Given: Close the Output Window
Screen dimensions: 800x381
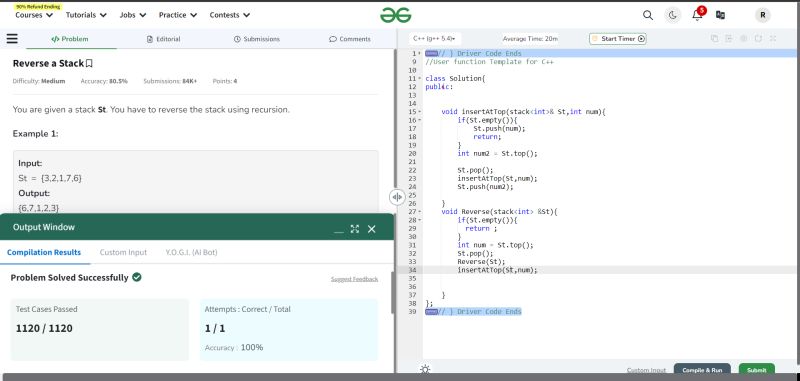Looking at the screenshot, I should coord(371,229).
